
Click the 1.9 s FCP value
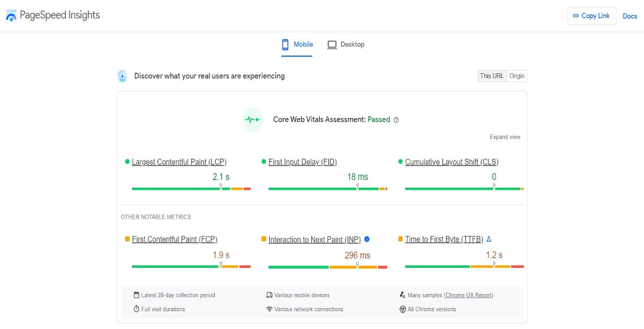pyautogui.click(x=221, y=255)
